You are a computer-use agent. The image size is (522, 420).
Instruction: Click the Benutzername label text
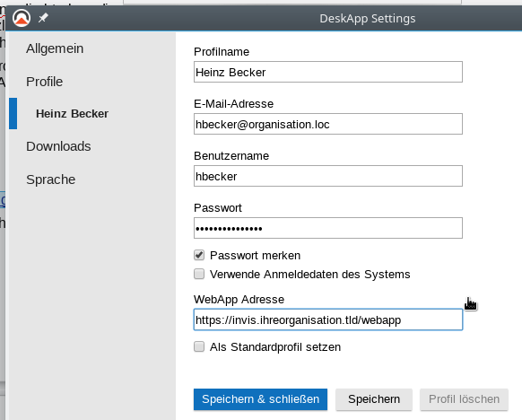click(231, 155)
